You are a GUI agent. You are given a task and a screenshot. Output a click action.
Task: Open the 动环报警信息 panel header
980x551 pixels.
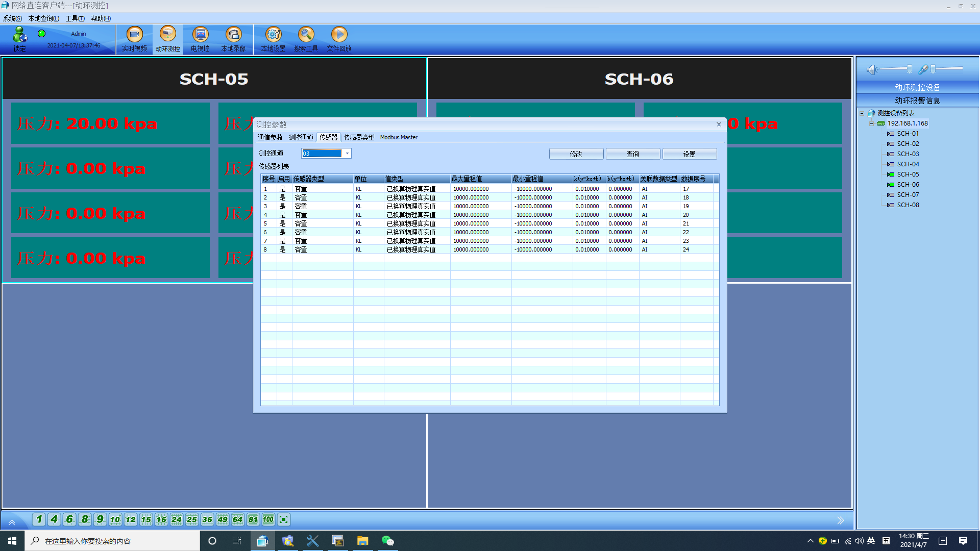click(x=917, y=101)
